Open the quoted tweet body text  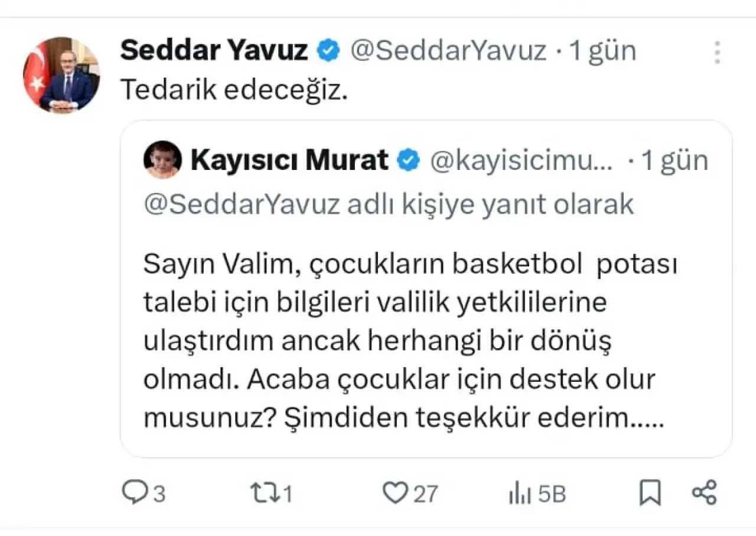tap(408, 341)
